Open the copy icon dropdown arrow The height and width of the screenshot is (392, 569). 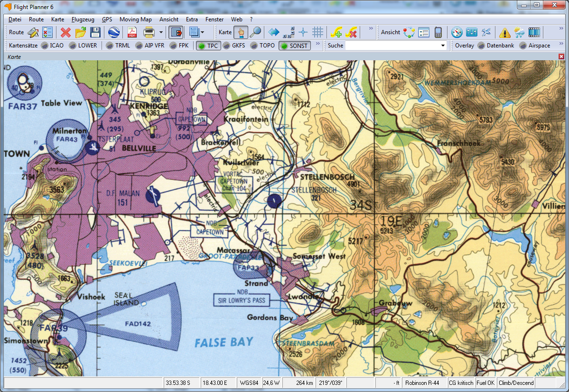[203, 32]
